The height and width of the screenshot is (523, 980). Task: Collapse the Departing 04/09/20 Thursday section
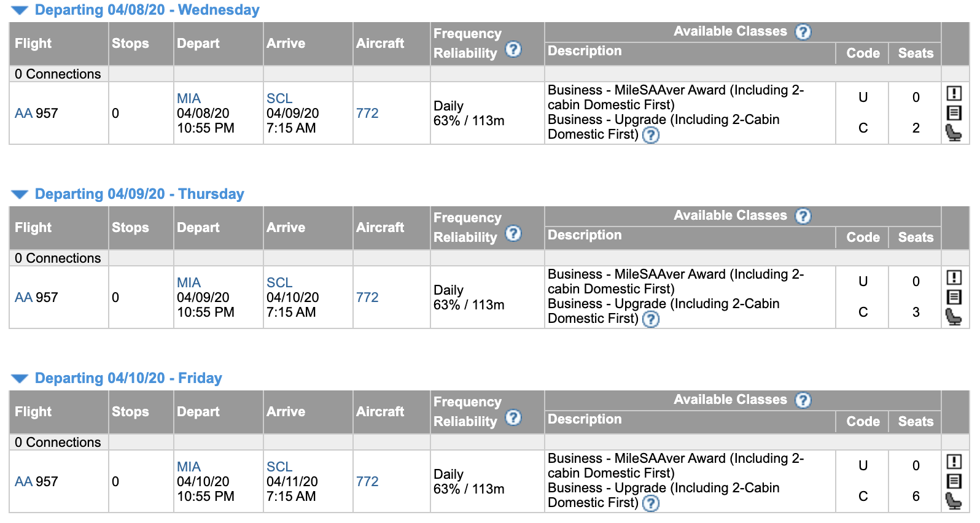pos(20,195)
